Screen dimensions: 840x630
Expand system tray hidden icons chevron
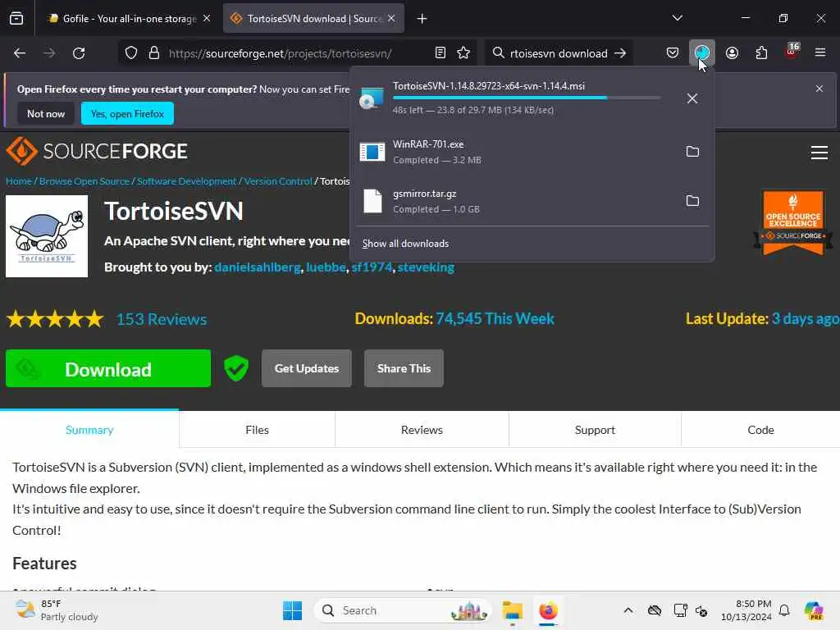(x=628, y=610)
